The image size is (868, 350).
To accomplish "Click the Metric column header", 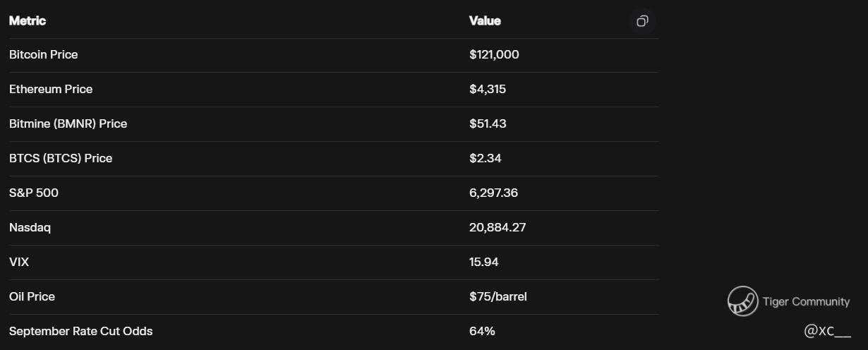I will click(28, 21).
